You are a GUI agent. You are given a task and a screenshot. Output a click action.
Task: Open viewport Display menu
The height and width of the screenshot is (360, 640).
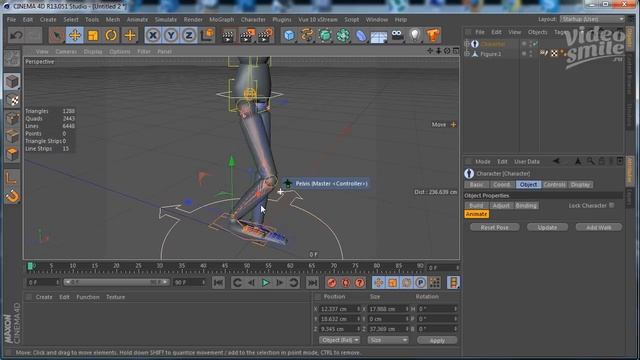pyautogui.click(x=93, y=52)
